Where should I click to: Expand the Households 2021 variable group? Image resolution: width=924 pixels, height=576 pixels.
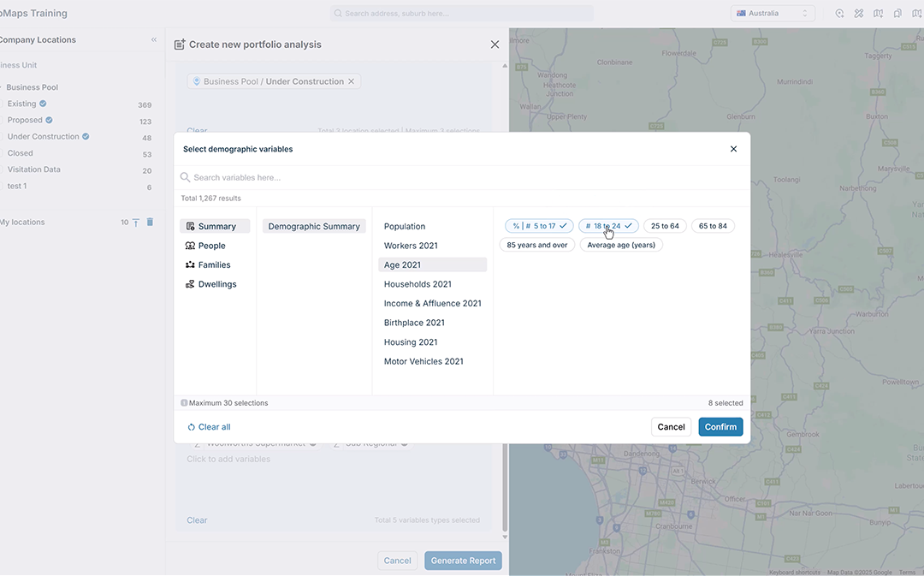click(418, 284)
